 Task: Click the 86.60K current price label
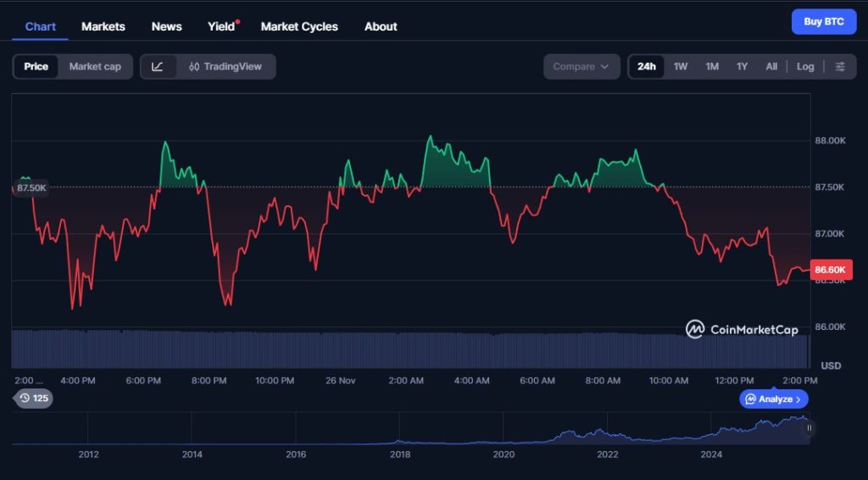(x=831, y=270)
